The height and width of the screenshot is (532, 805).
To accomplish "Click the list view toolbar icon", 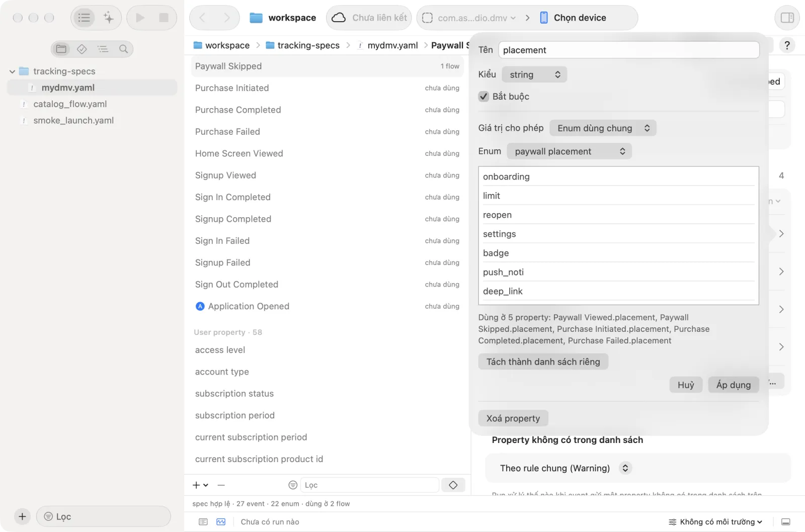I will 84,18.
